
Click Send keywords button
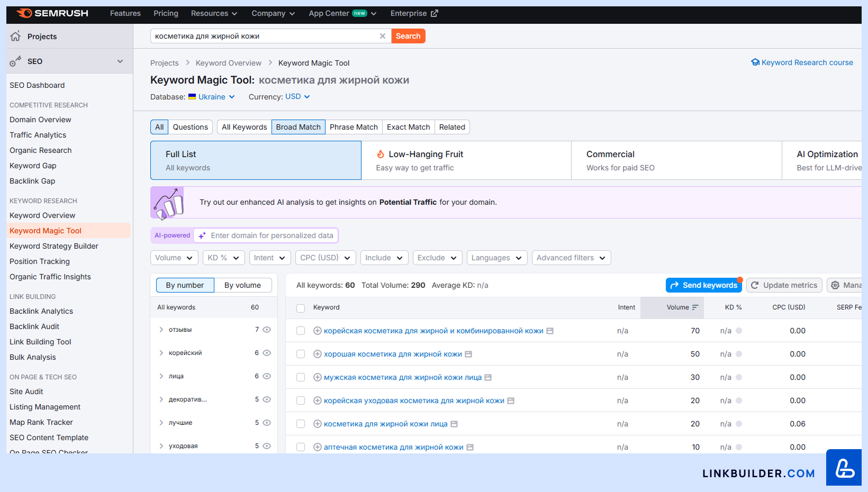(704, 285)
